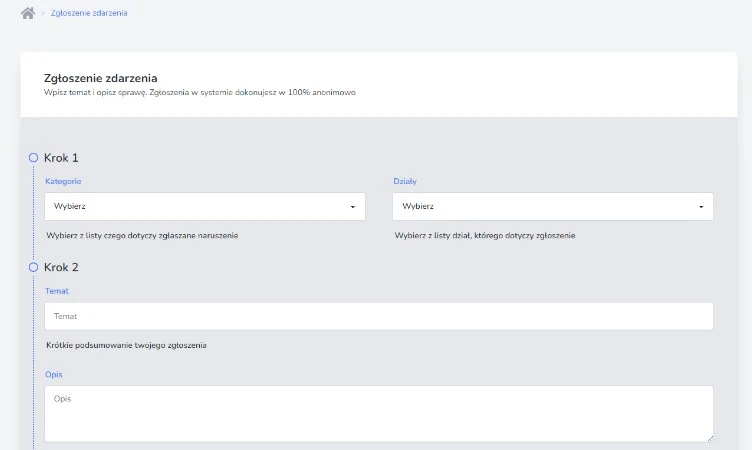Click the 'Krótkie podsumowanie twojego zgłoszenia' hint text
Image resolution: width=752 pixels, height=450 pixels.
pos(126,345)
